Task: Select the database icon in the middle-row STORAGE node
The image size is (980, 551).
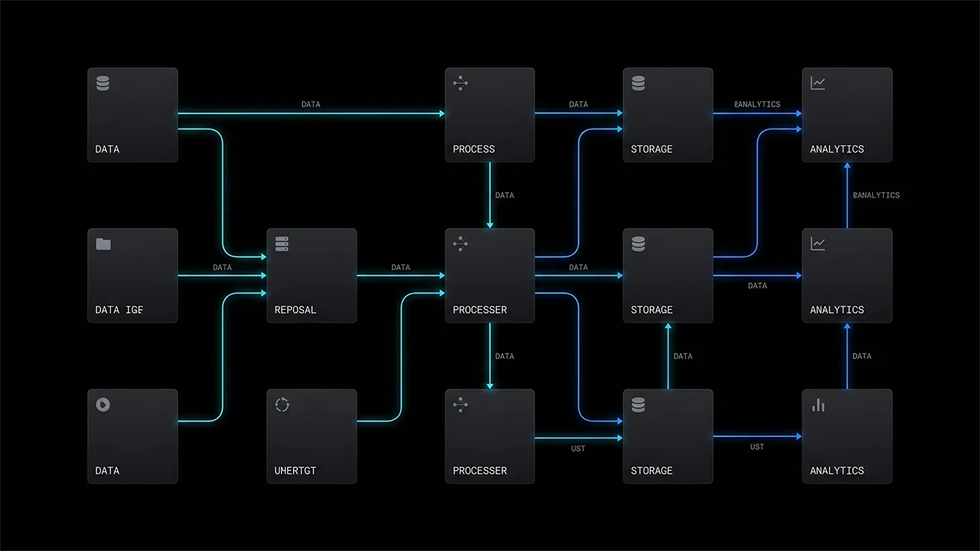Action: tap(639, 244)
